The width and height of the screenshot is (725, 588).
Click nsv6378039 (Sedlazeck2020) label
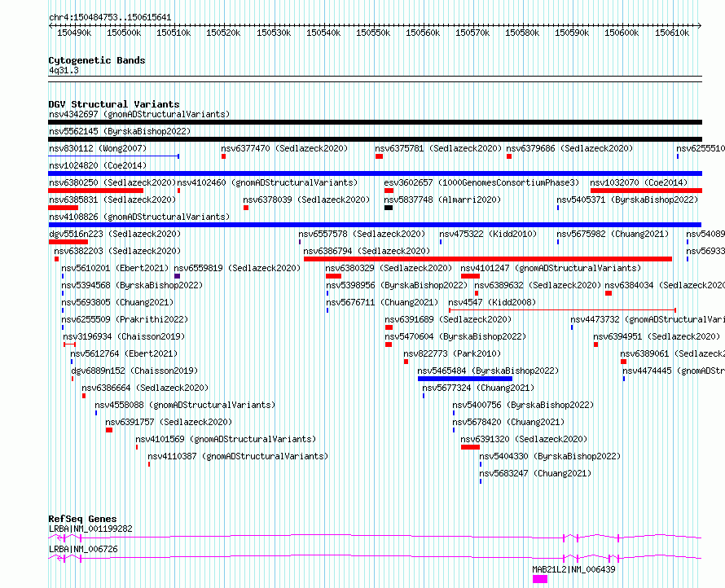[x=306, y=200]
